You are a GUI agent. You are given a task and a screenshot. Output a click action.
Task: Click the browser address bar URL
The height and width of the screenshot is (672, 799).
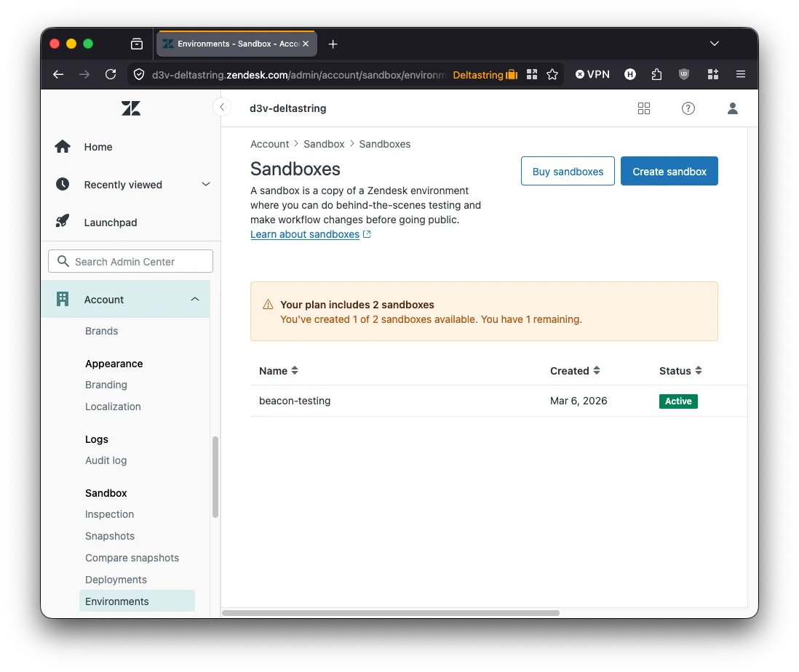[298, 75]
